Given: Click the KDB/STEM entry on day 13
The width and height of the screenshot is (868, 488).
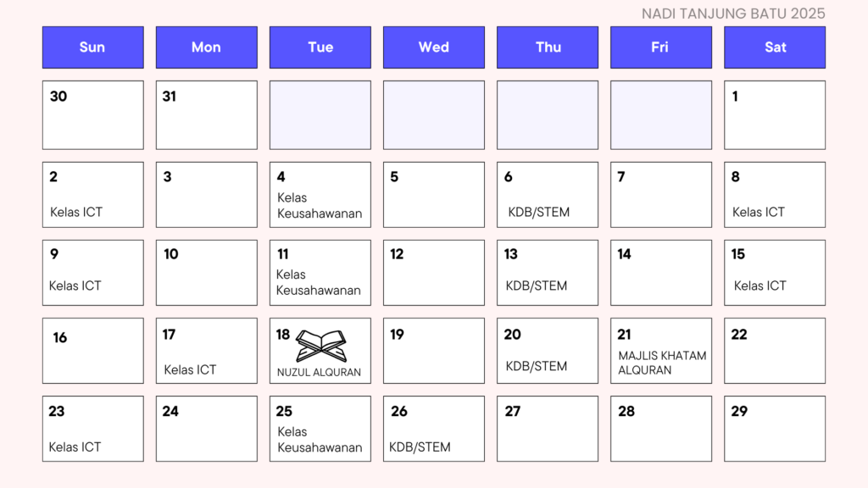Looking at the screenshot, I should [x=537, y=286].
